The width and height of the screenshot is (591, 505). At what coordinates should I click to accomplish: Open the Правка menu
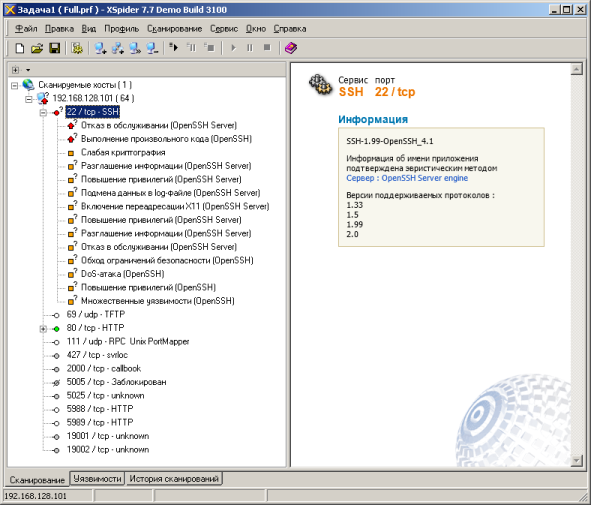[x=59, y=29]
